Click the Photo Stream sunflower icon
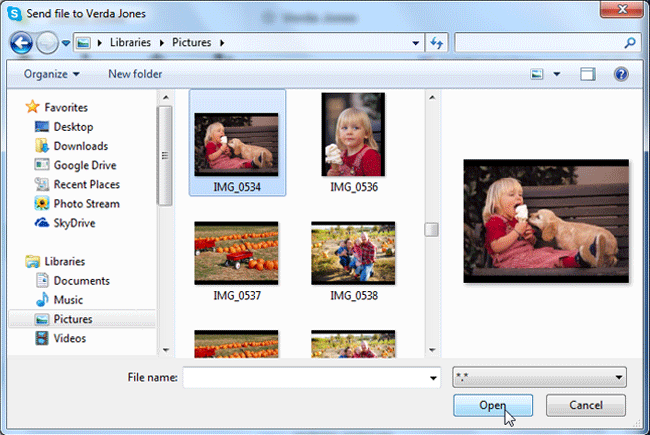Screen dimensions: 650x435 [42, 203]
